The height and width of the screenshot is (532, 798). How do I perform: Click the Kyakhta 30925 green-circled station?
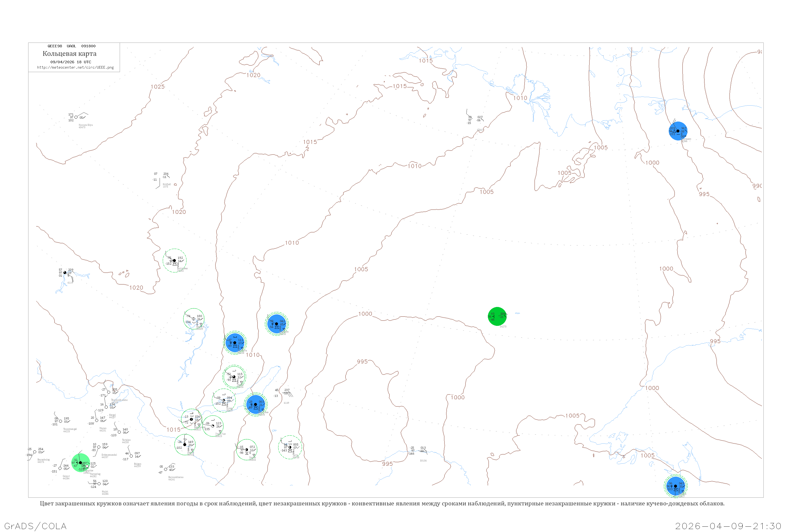coord(185,444)
